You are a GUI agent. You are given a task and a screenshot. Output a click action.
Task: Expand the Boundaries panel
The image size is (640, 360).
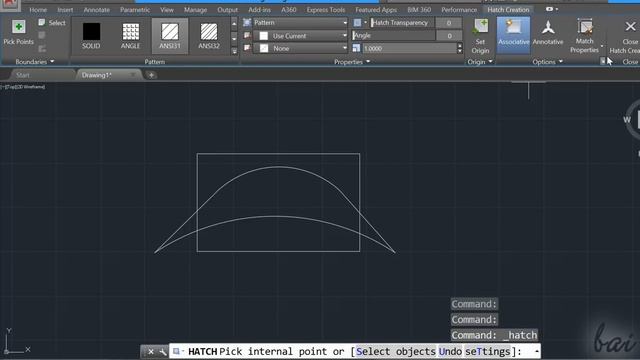(x=35, y=62)
